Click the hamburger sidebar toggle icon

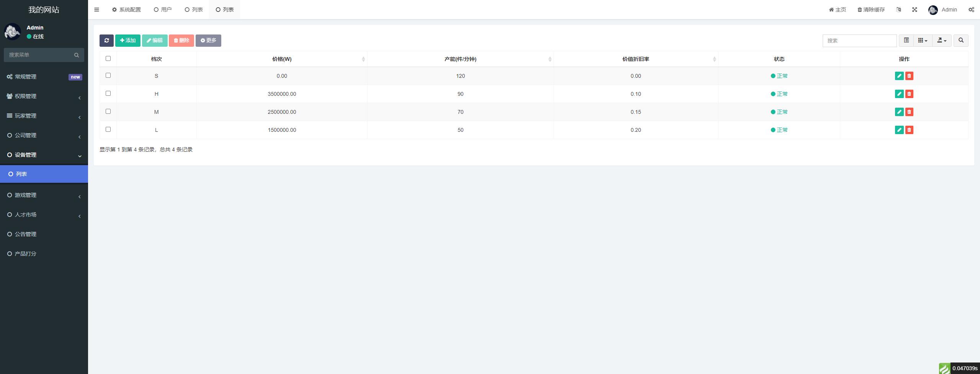(96, 10)
